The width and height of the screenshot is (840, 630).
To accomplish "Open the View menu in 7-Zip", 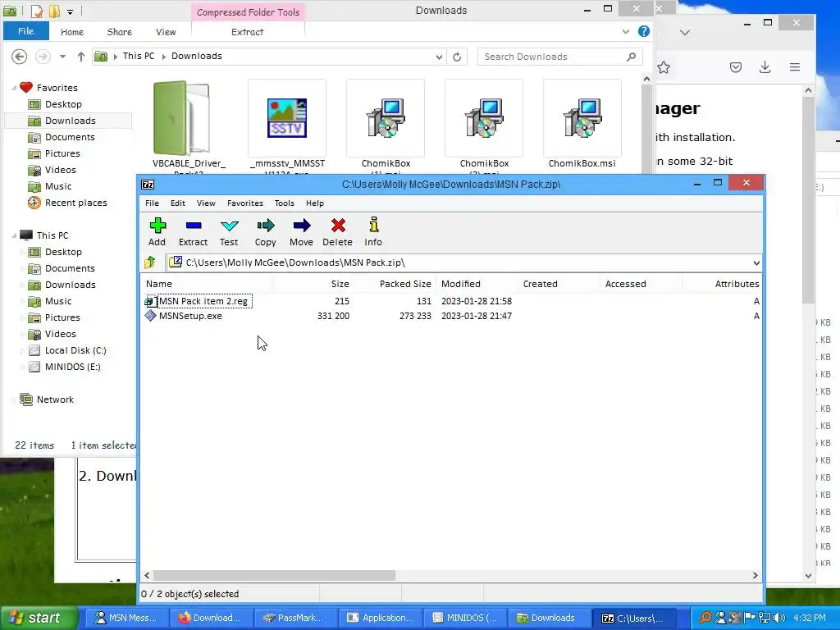I will [206, 203].
